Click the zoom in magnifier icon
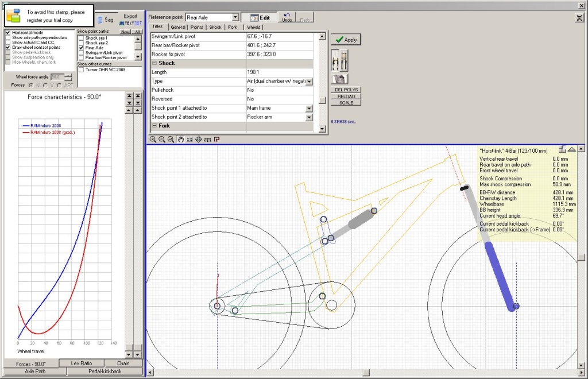This screenshot has width=588, height=379. click(x=153, y=140)
